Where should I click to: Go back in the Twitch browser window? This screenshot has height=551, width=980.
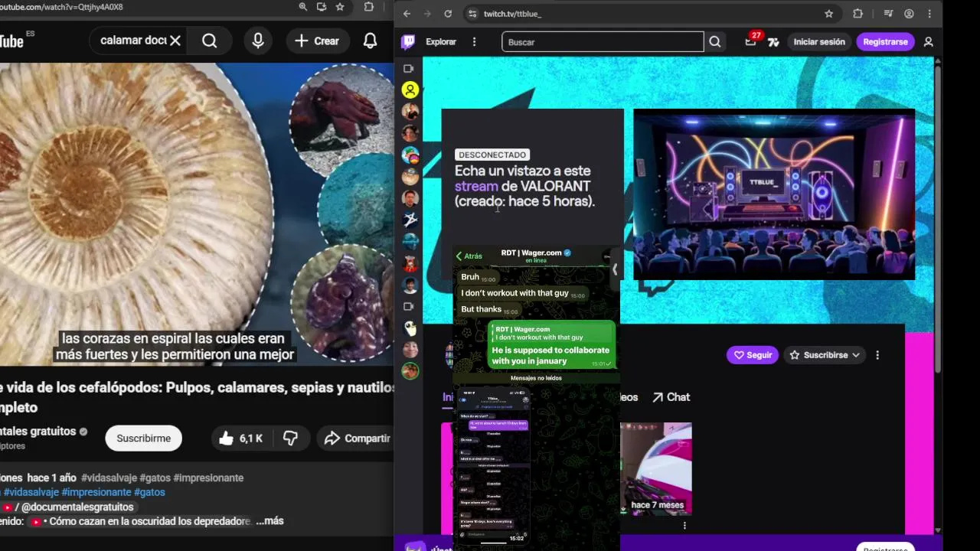pos(407,14)
